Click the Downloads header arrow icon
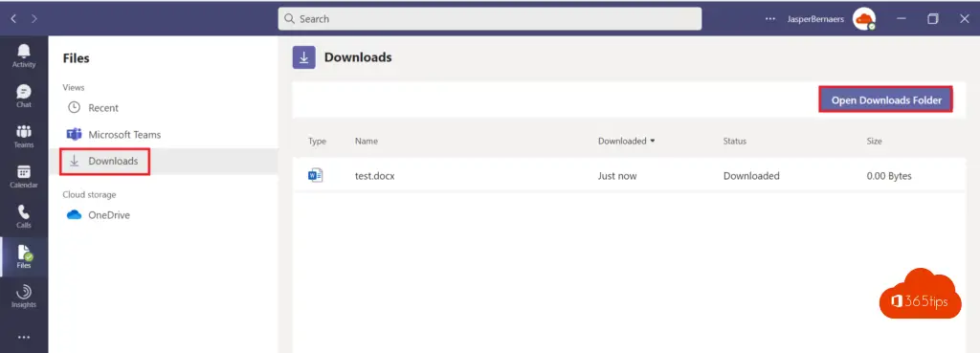980x353 pixels. [303, 57]
